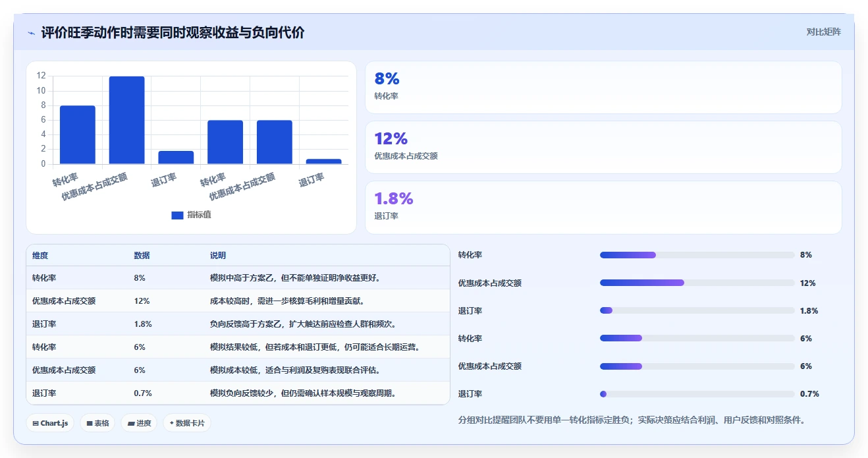
Task: Click the 数据 column header
Action: coord(142,256)
